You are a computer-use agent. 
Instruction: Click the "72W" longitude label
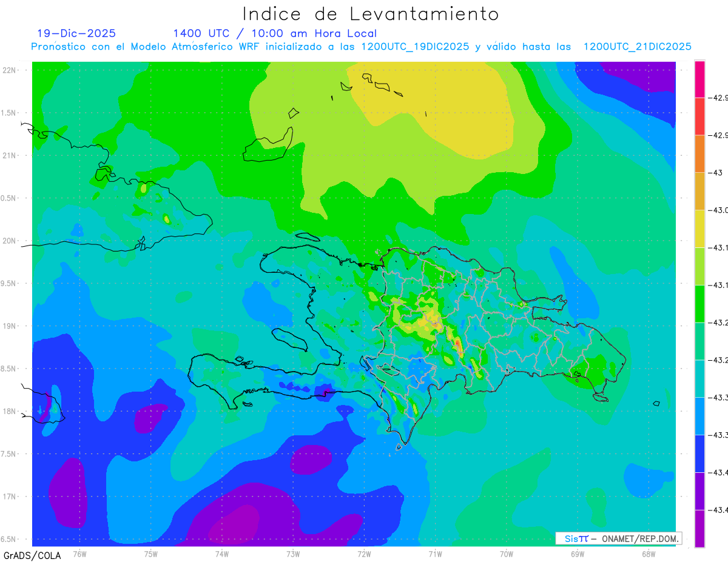pyautogui.click(x=364, y=554)
